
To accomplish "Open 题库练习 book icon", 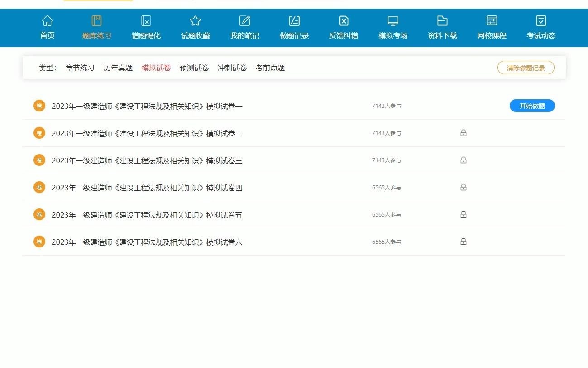I will (96, 21).
